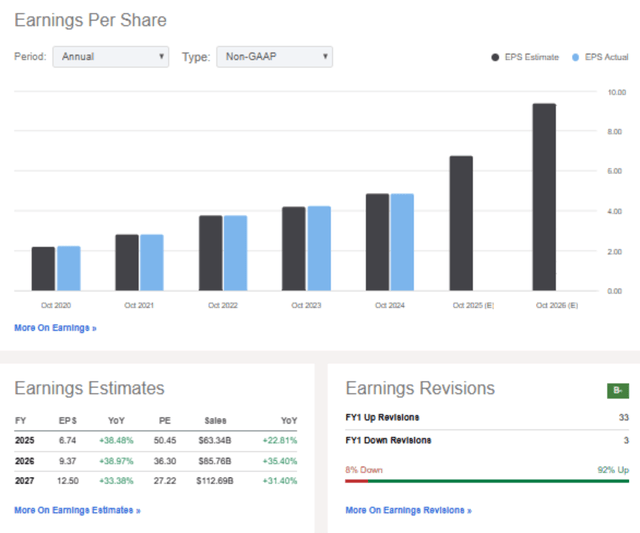The height and width of the screenshot is (533, 640).
Task: Click the Oct 2026 EPS estimate bar
Action: [544, 197]
